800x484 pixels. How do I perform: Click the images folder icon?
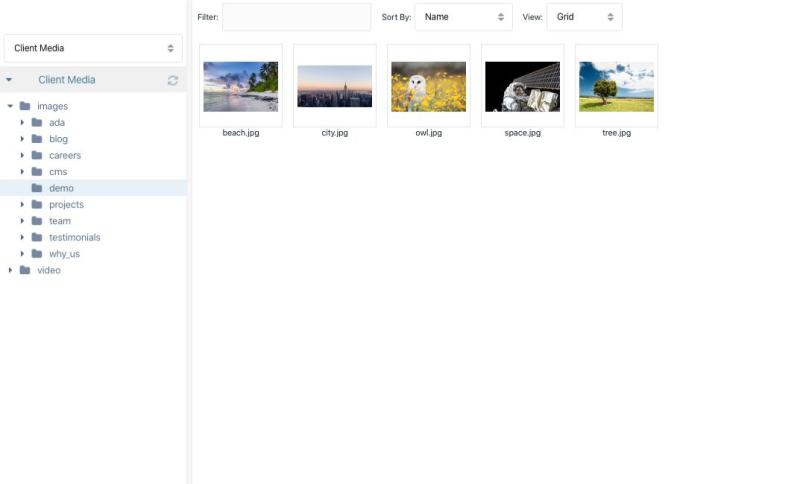(25, 106)
